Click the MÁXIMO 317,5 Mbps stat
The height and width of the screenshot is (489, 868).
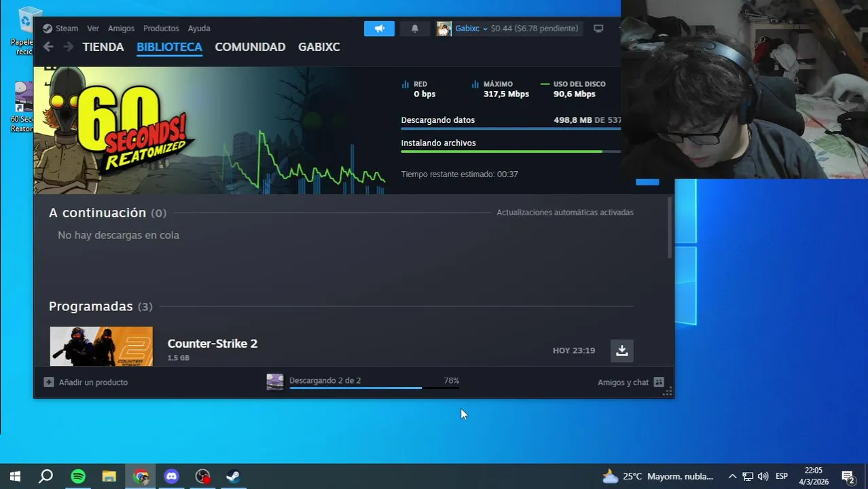(501, 89)
